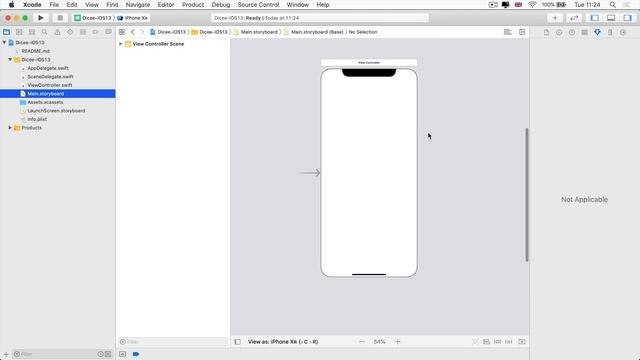Viewport: 640px width, 360px height.
Task: Open the 54% zoom level menu
Action: tap(380, 342)
